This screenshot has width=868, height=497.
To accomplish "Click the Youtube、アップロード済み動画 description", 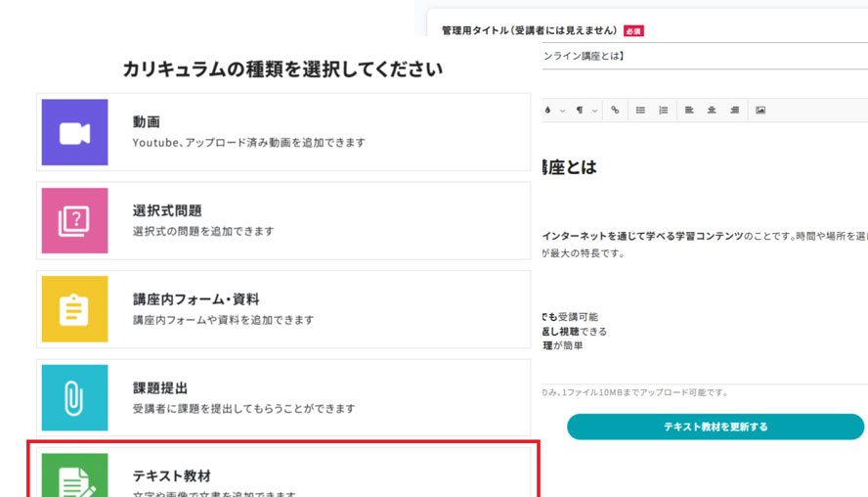I will (x=248, y=143).
